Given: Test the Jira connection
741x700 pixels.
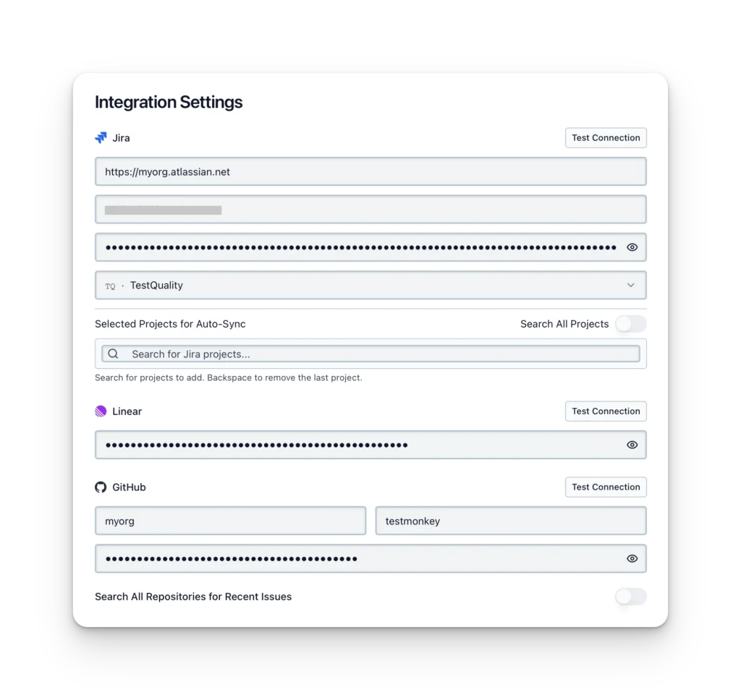Looking at the screenshot, I should pyautogui.click(x=606, y=137).
